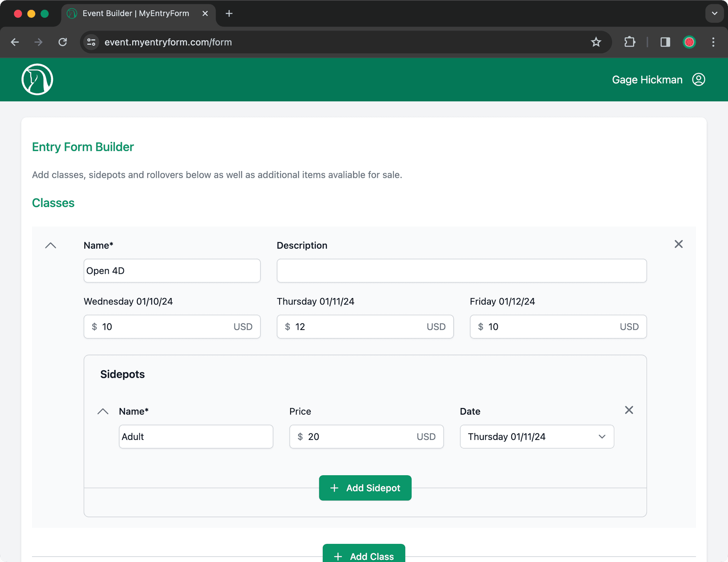The height and width of the screenshot is (562, 728).
Task: Open the Chrome three-dot menu
Action: pos(713,42)
